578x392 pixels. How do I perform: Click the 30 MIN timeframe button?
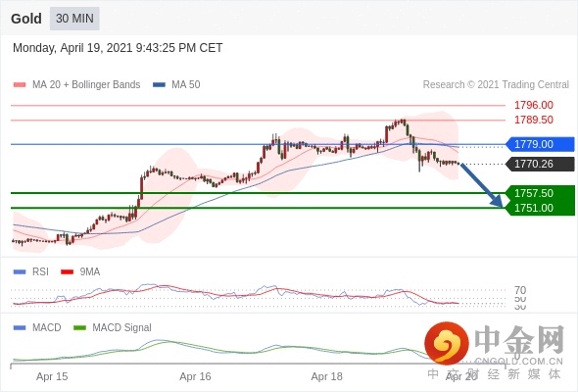tap(74, 19)
